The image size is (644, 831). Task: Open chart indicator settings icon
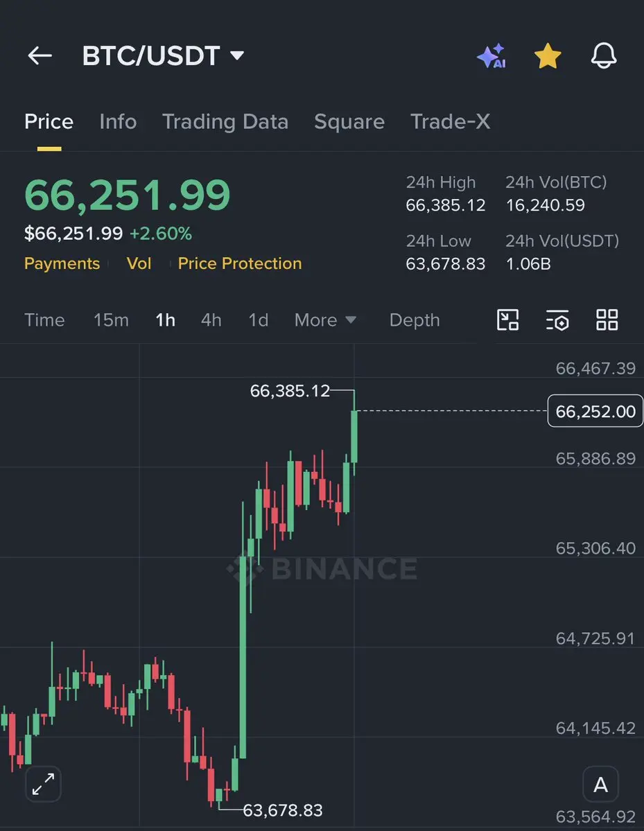click(557, 320)
